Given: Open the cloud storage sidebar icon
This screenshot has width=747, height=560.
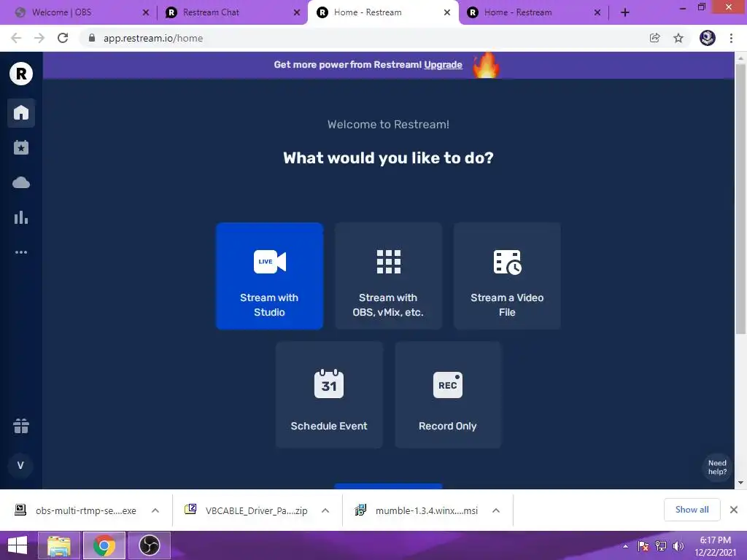Looking at the screenshot, I should click(x=21, y=182).
